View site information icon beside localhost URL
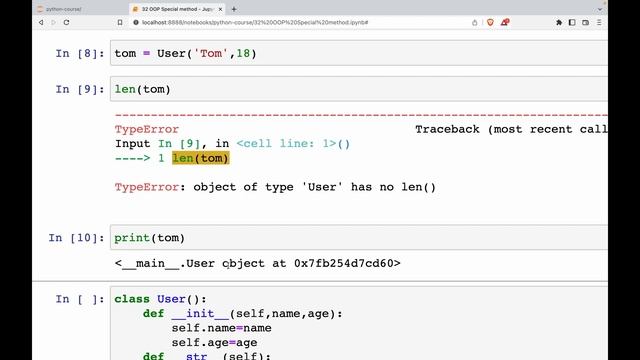Viewport: 640px width, 360px height. coord(136,22)
